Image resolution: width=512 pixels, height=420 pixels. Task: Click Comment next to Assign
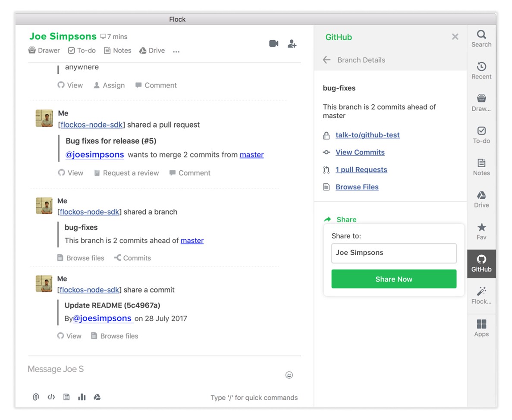click(156, 85)
